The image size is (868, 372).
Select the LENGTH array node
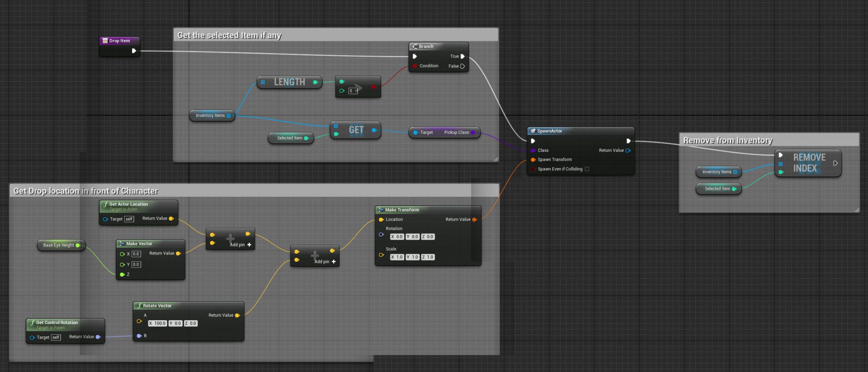click(289, 82)
